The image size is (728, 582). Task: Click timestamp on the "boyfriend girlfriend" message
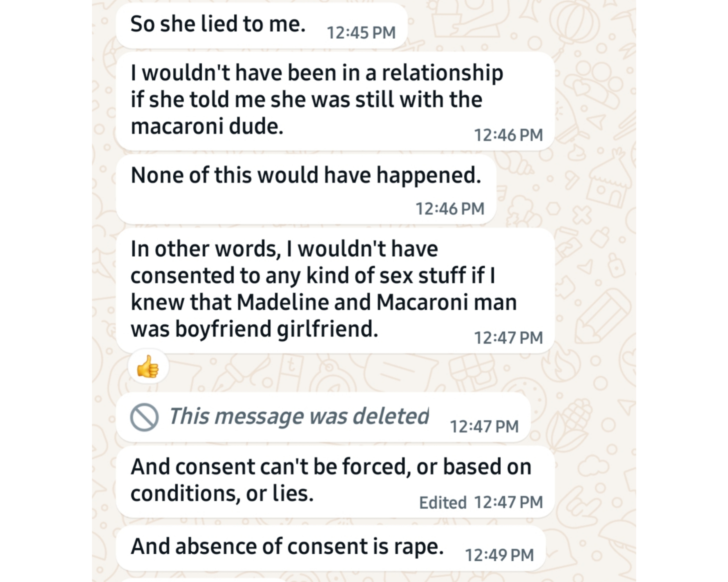[x=508, y=338]
